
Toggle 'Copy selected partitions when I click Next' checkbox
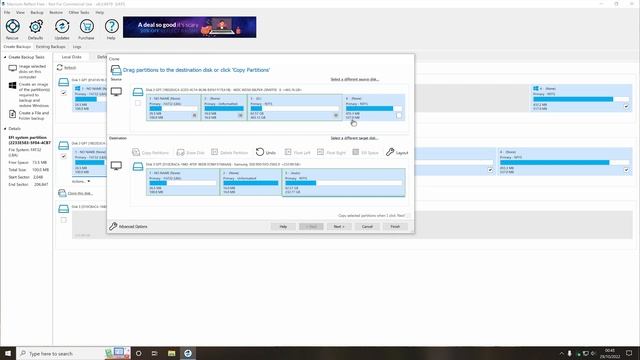(409, 215)
